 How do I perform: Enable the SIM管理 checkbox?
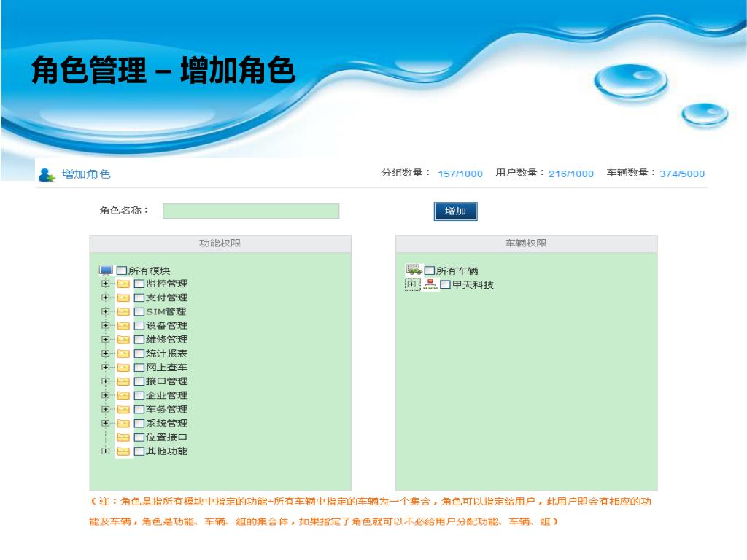click(x=139, y=312)
